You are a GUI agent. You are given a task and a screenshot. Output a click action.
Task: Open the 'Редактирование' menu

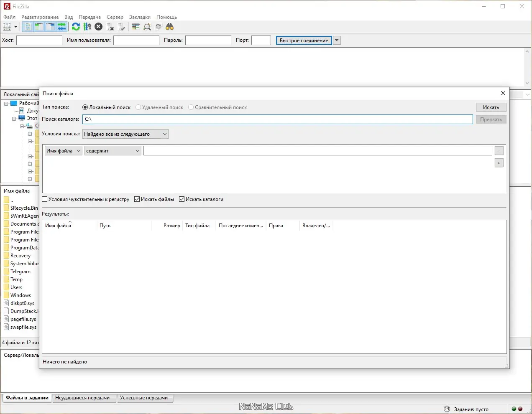[x=40, y=17]
